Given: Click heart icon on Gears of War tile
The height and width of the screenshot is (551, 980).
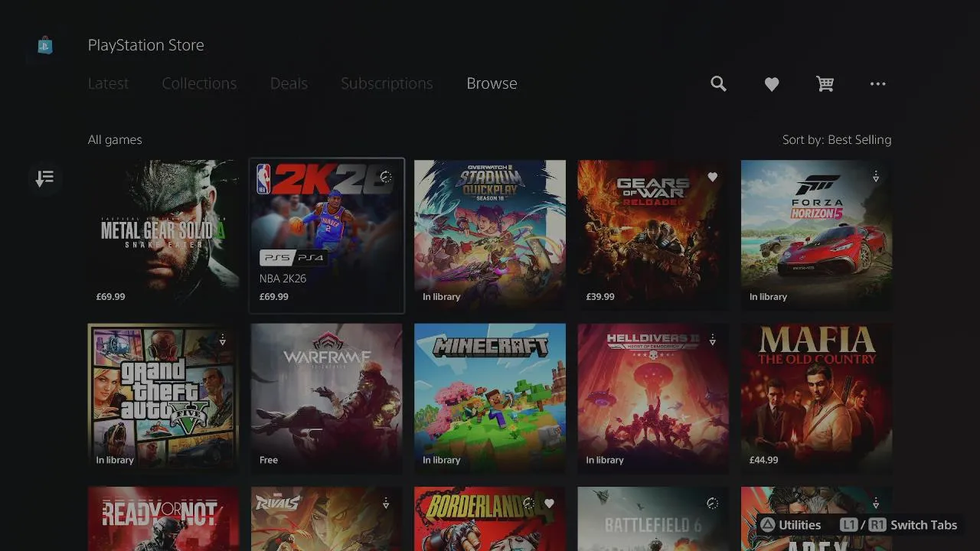Looking at the screenshot, I should [713, 177].
